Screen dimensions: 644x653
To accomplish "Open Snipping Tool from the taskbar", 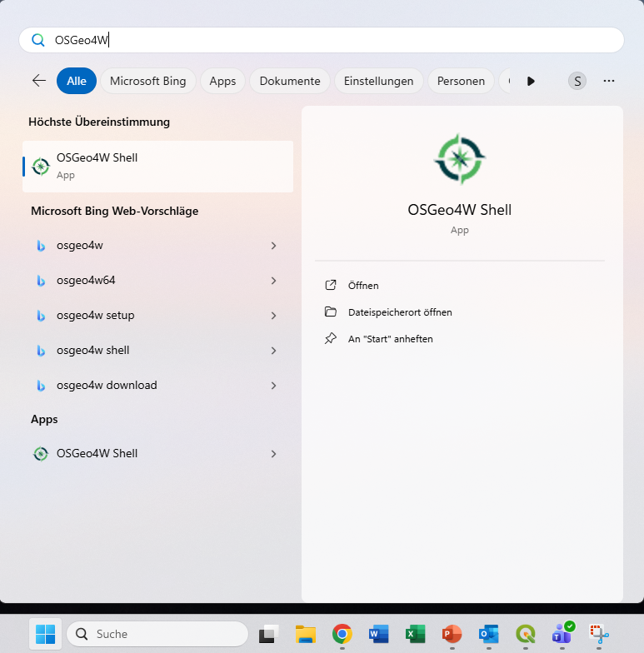I will [599, 634].
